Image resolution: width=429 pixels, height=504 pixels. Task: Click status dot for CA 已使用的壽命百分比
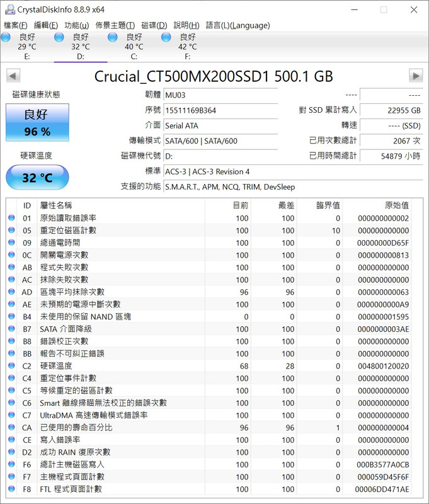pyautogui.click(x=11, y=427)
